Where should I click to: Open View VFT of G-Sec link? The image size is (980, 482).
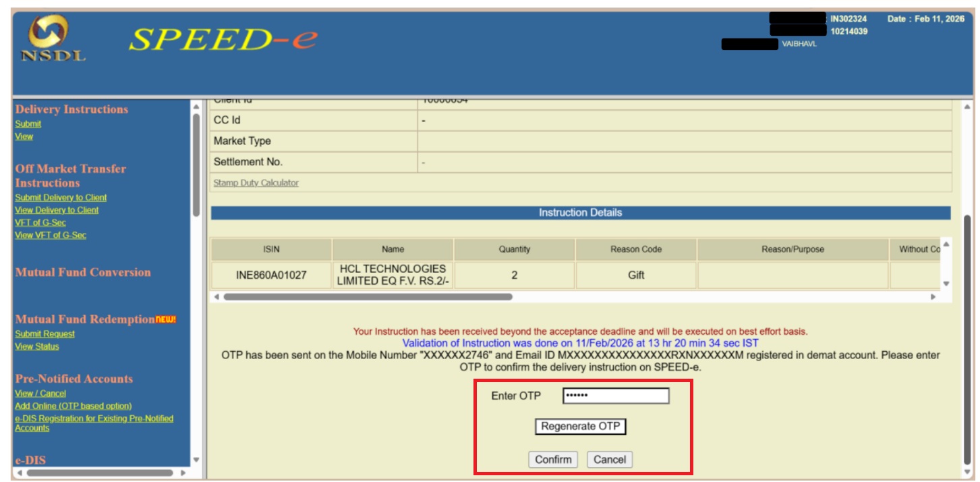[51, 235]
